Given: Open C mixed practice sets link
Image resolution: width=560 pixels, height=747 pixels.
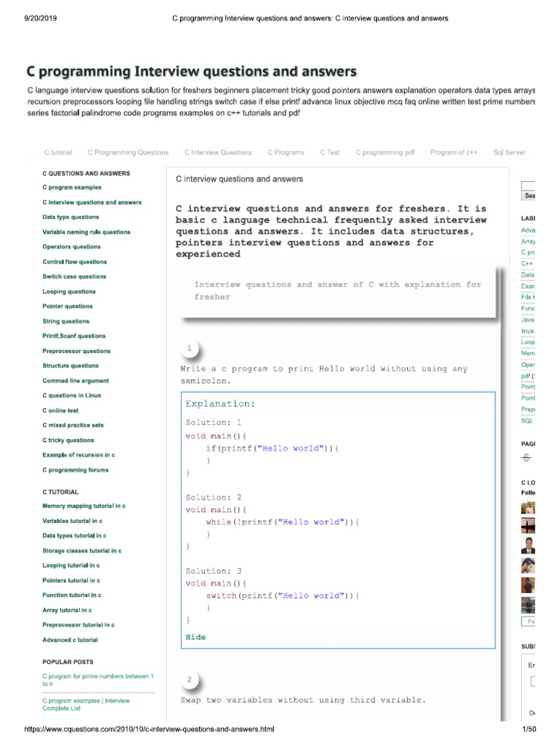Looking at the screenshot, I should click(x=73, y=425).
